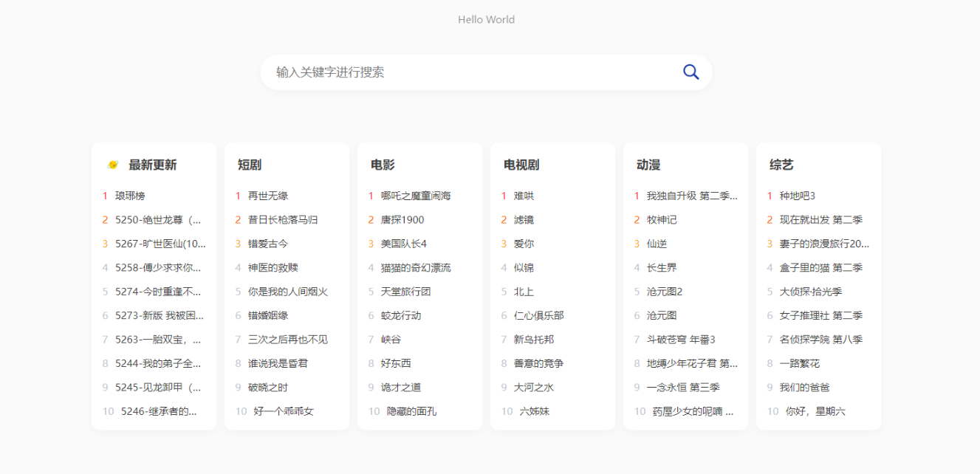Click the 5258-傅少求求你 entry
The height and width of the screenshot is (474, 980).
point(158,267)
